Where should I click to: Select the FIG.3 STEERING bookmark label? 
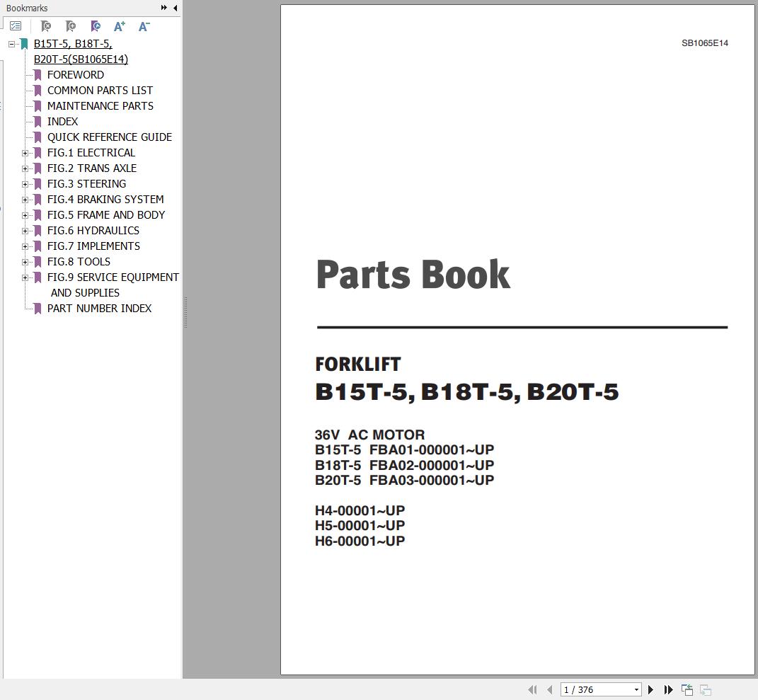86,184
